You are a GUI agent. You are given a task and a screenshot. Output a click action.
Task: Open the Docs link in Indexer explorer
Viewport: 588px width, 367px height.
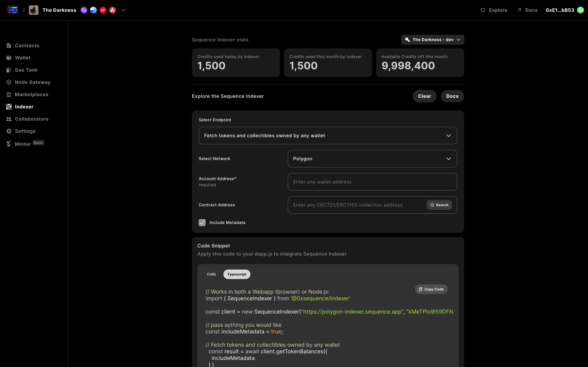click(452, 96)
